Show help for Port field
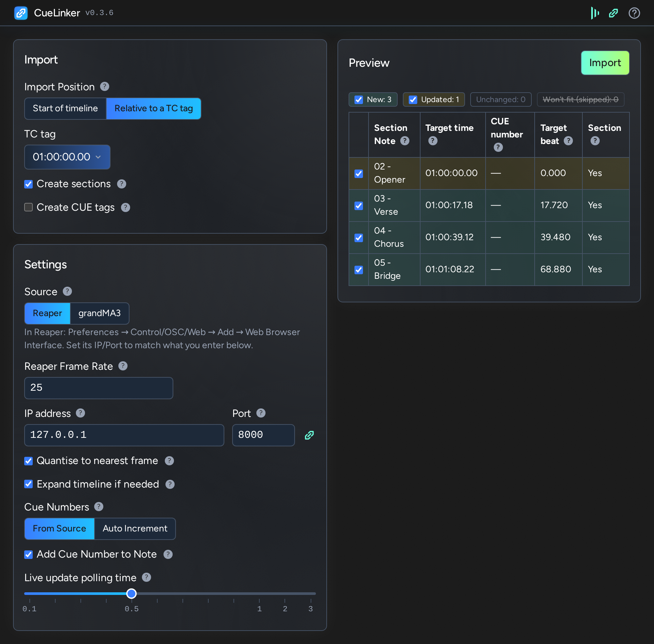Image resolution: width=654 pixels, height=644 pixels. (x=261, y=413)
